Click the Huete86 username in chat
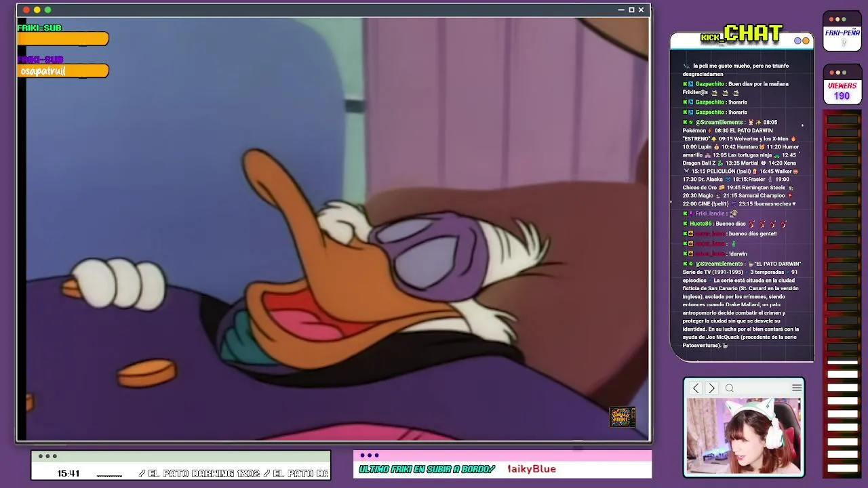868x488 pixels. [701, 224]
